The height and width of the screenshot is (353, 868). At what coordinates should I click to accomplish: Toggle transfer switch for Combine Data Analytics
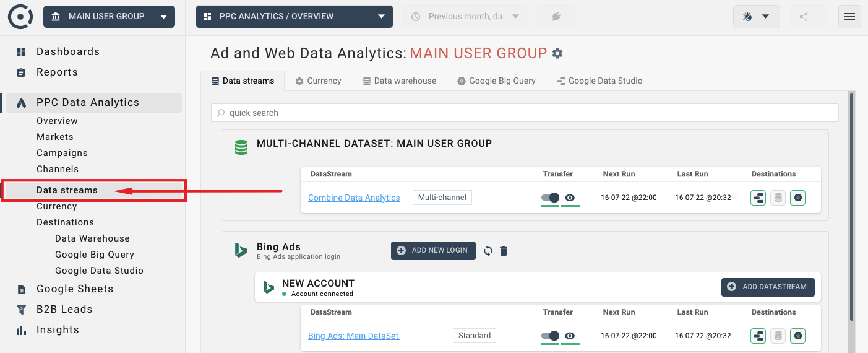click(550, 198)
